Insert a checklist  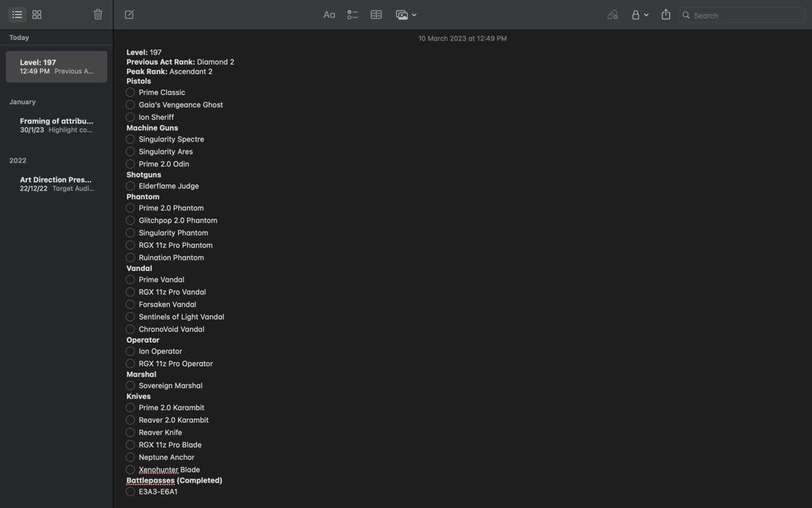(x=353, y=14)
